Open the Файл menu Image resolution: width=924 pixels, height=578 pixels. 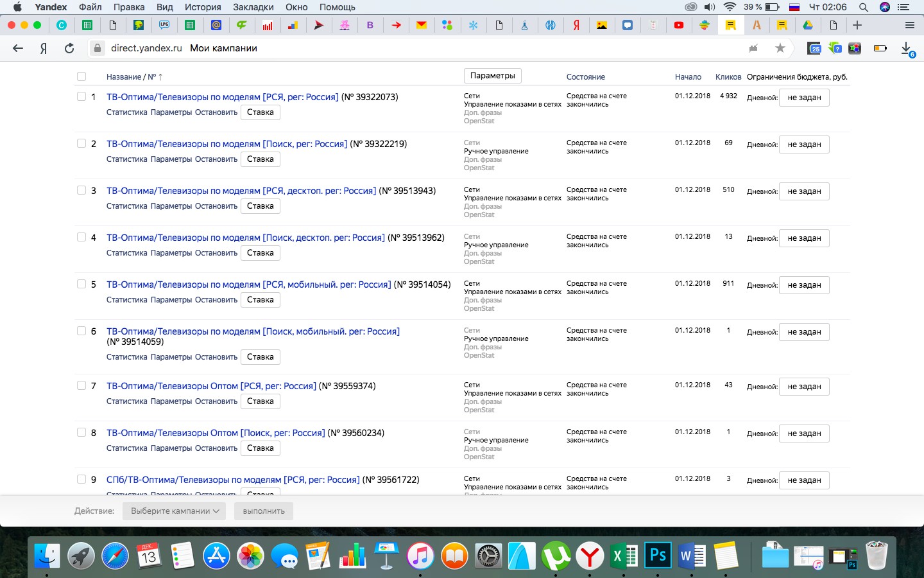coord(90,7)
